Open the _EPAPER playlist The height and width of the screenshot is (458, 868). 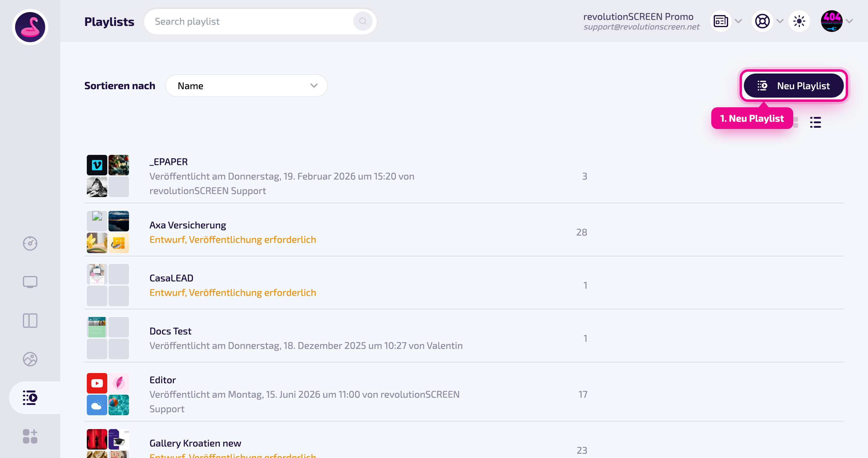pyautogui.click(x=464, y=176)
